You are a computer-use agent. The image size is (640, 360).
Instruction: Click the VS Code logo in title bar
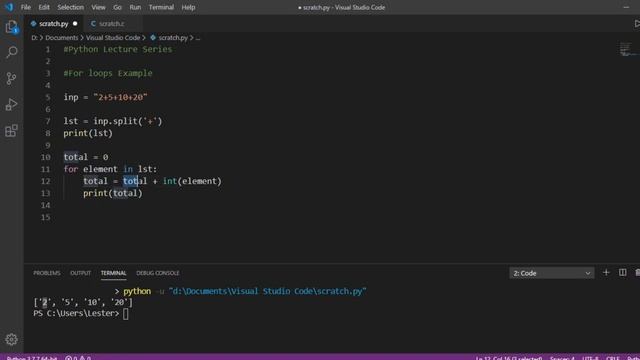[x=9, y=7]
